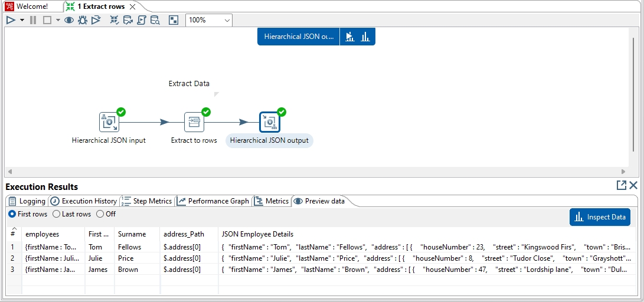The image size is (644, 302).
Task: Select the Last rows radio button
Action: point(57,214)
